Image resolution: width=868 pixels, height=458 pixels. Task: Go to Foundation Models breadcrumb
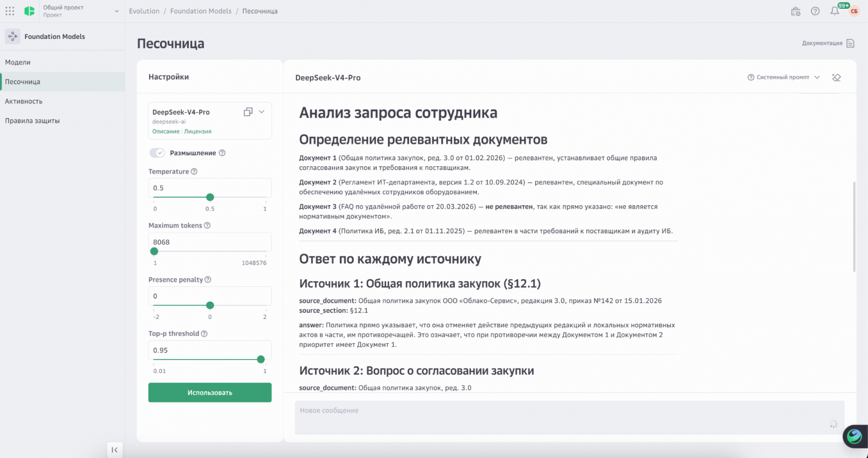coord(201,11)
